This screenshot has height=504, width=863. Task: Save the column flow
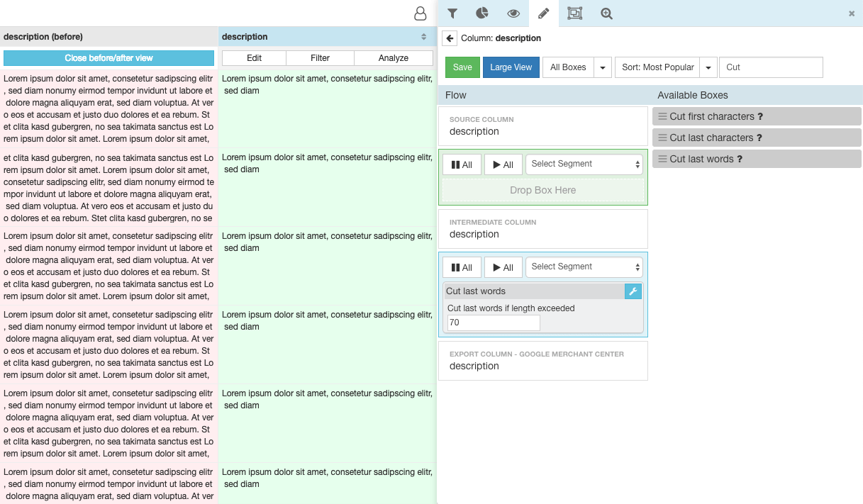(x=462, y=67)
